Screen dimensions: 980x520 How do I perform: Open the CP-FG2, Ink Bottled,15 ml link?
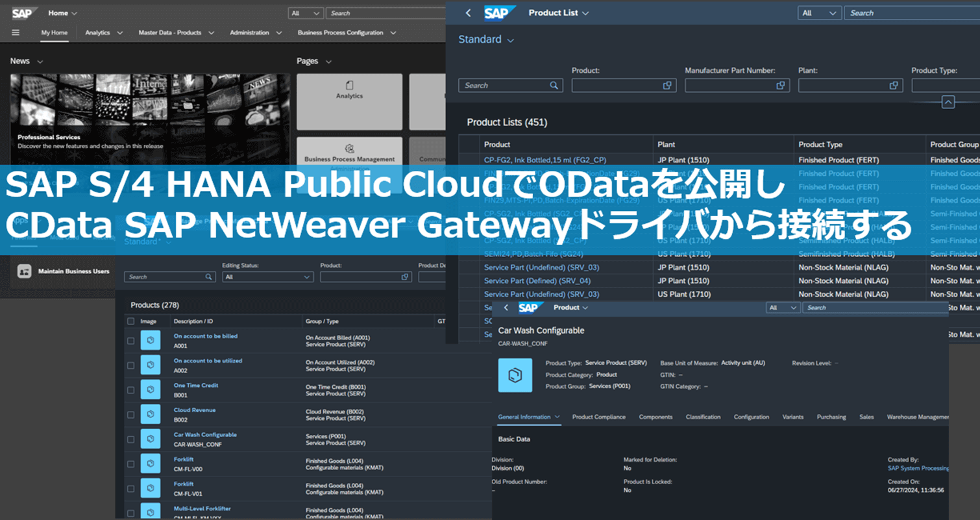(x=545, y=160)
